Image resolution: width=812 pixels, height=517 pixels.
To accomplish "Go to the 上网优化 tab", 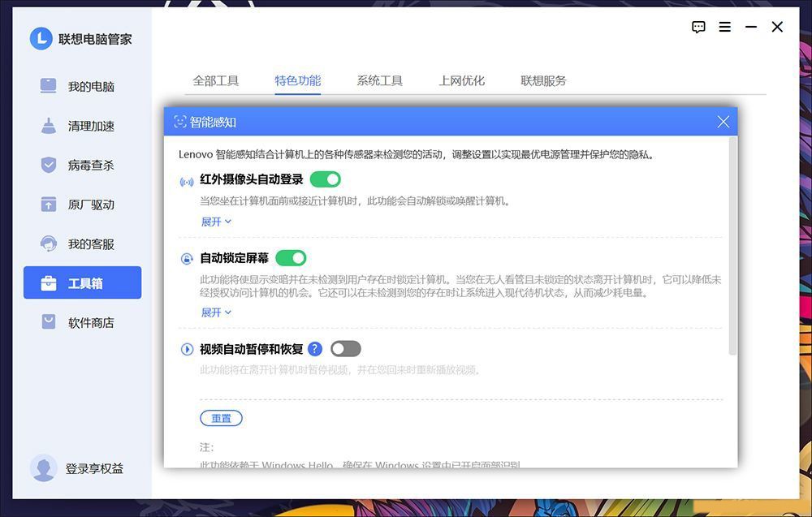I will [461, 80].
